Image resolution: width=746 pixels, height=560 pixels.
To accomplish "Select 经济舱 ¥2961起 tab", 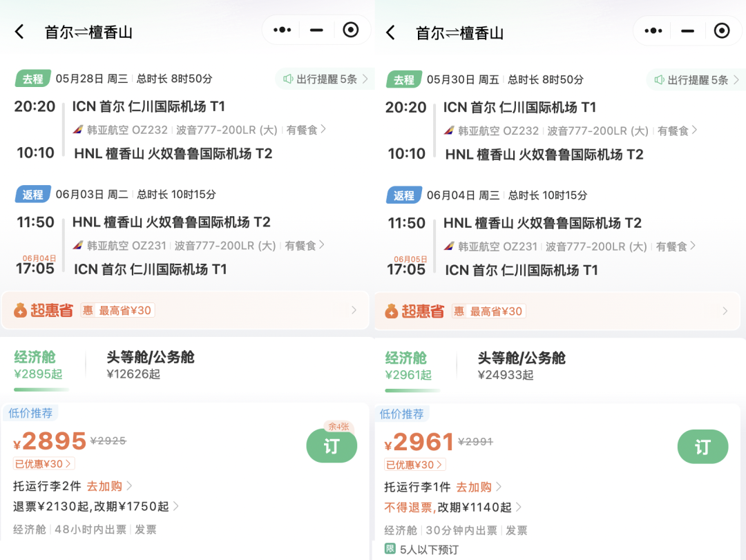I will [408, 367].
